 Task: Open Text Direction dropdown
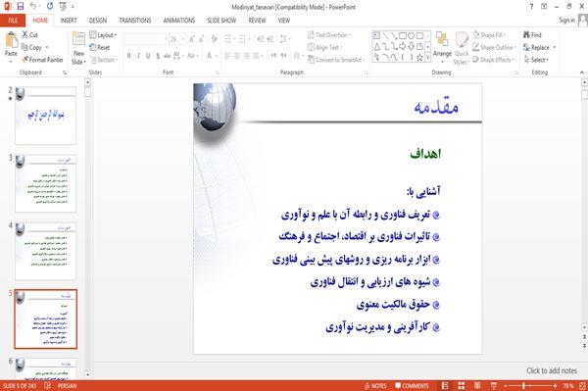coord(329,35)
